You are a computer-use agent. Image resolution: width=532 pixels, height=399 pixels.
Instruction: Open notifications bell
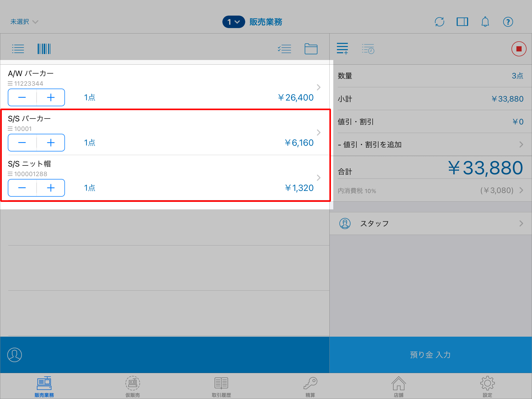pos(485,22)
